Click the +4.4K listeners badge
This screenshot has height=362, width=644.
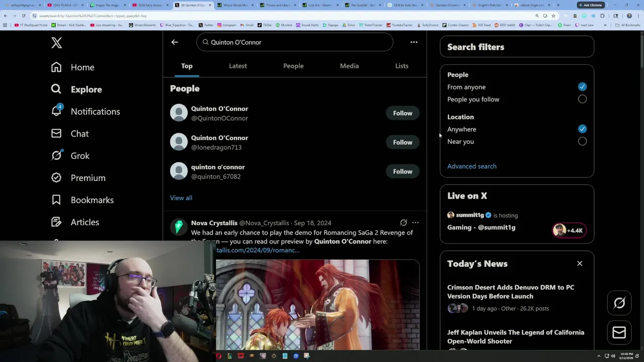(569, 230)
